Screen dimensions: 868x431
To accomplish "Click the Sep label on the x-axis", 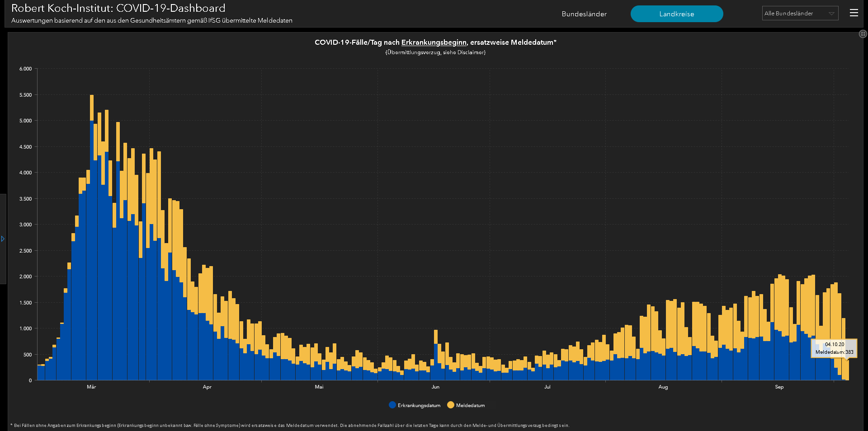I will coord(779,387).
